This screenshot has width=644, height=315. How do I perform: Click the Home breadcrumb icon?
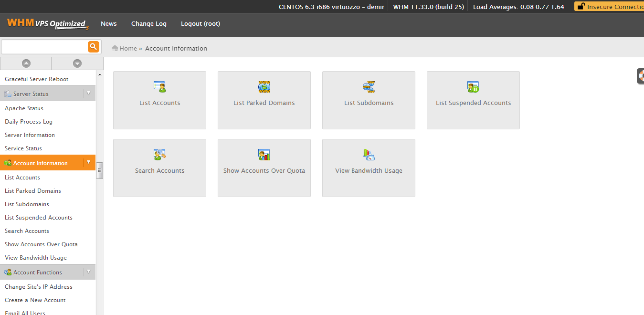(115, 48)
